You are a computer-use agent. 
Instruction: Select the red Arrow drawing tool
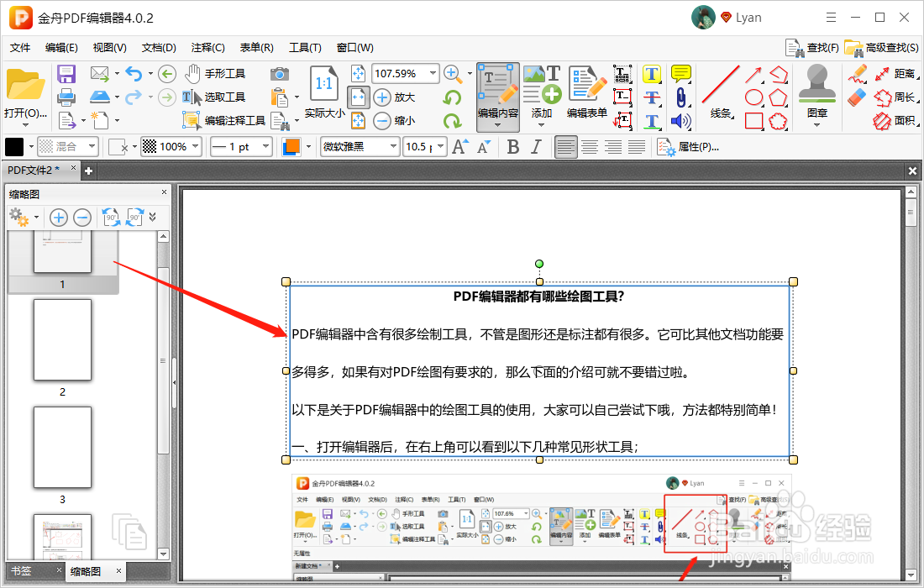753,74
